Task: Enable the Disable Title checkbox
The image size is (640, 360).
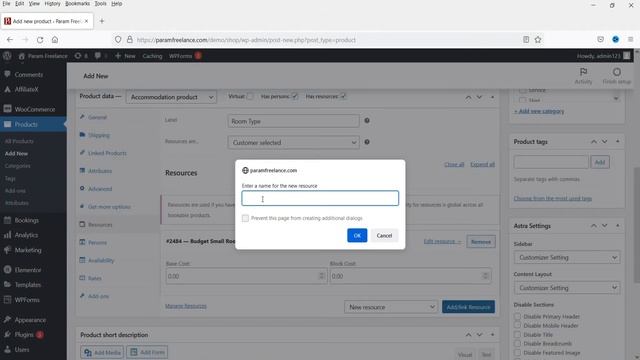Action: click(x=518, y=334)
